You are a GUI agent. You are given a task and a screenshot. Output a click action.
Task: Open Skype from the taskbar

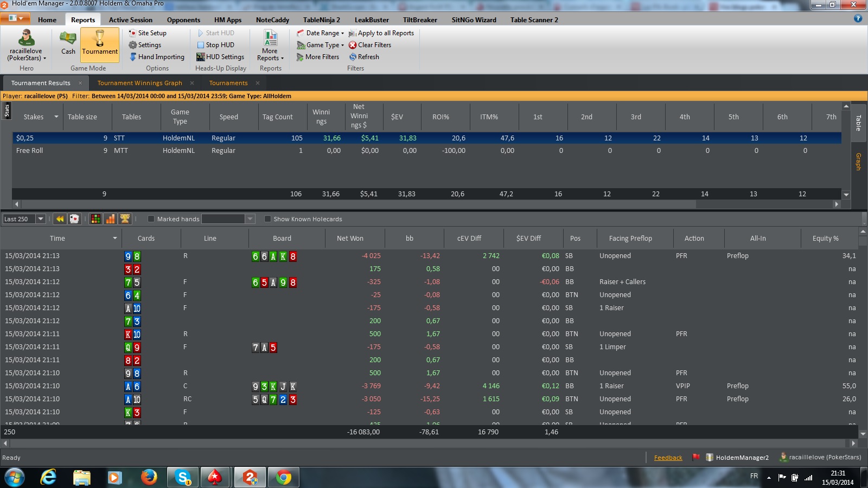pos(183,477)
